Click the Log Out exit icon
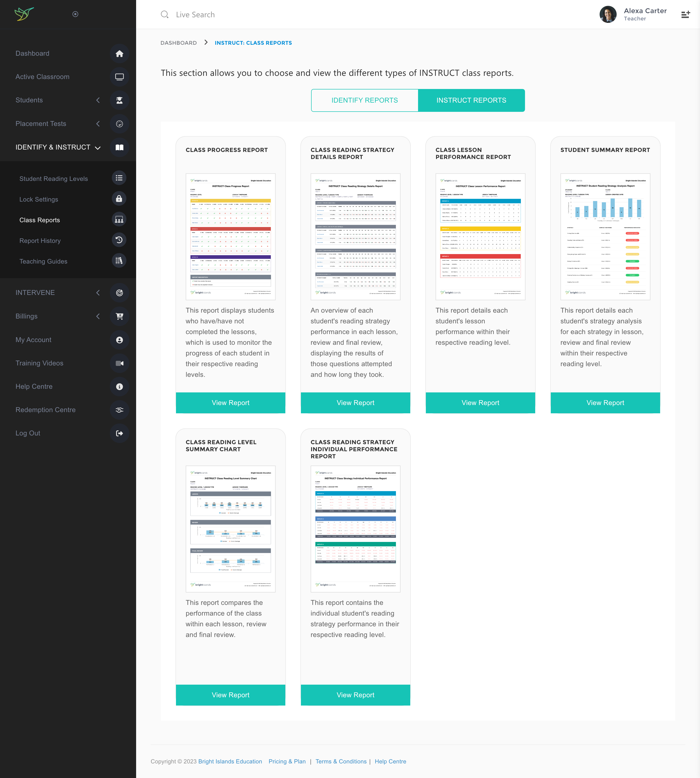The height and width of the screenshot is (778, 700). pyautogui.click(x=119, y=433)
